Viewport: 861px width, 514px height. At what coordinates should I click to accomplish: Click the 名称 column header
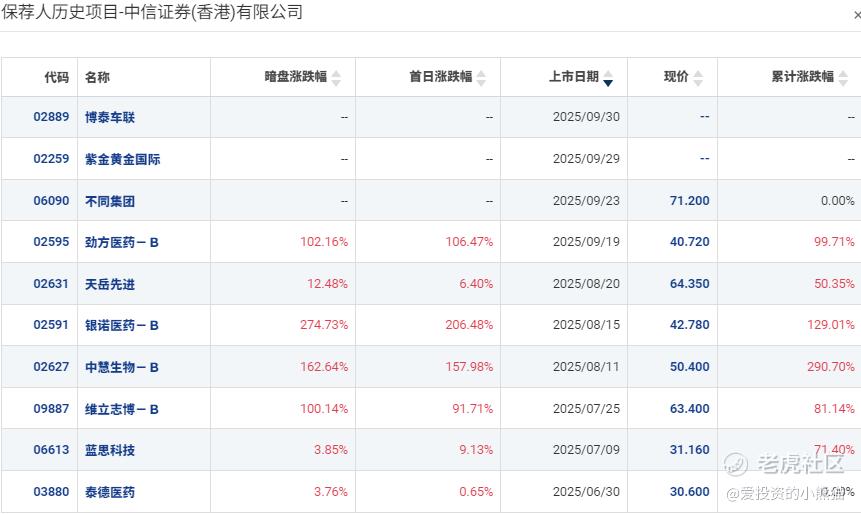pos(97,77)
